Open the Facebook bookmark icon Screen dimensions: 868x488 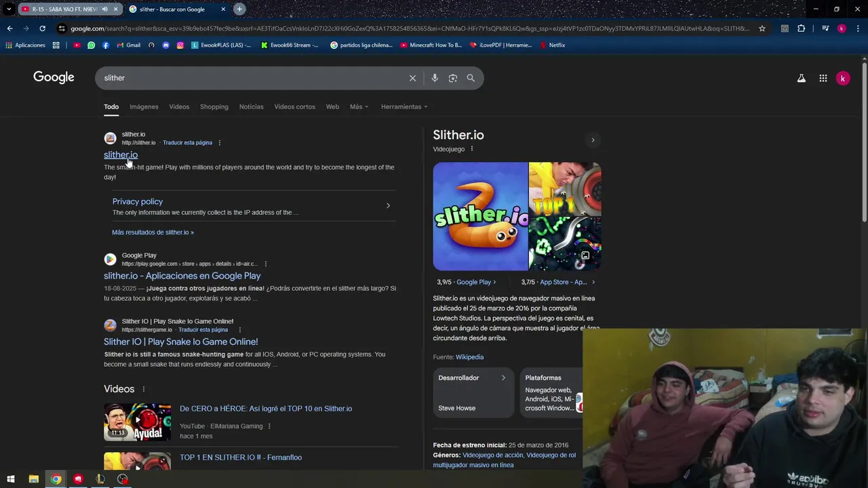pyautogui.click(x=106, y=45)
